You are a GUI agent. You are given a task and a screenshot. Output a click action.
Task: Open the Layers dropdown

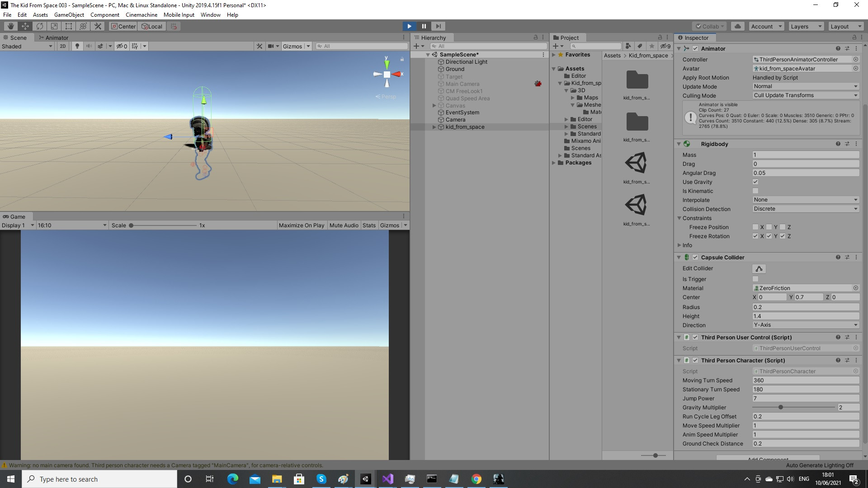806,26
